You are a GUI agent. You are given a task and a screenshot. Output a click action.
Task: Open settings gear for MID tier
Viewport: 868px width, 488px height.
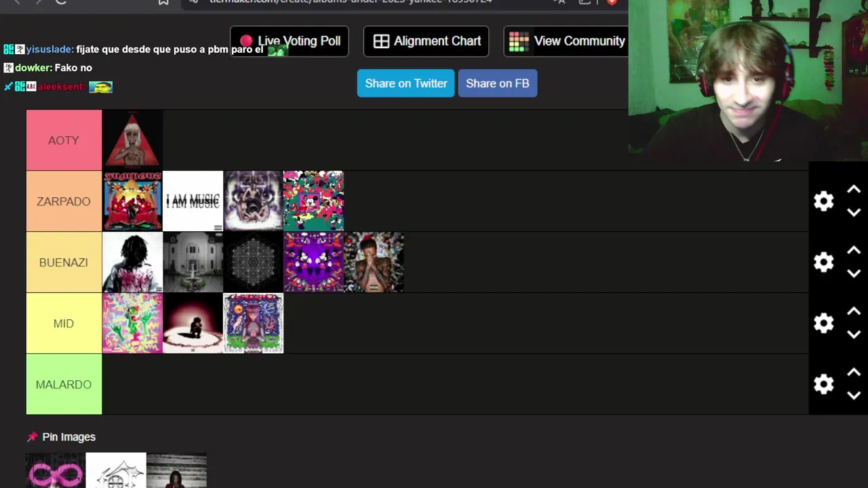(824, 323)
